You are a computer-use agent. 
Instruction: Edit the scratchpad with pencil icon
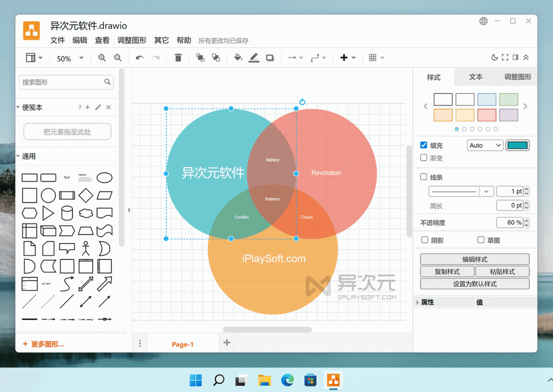98,107
